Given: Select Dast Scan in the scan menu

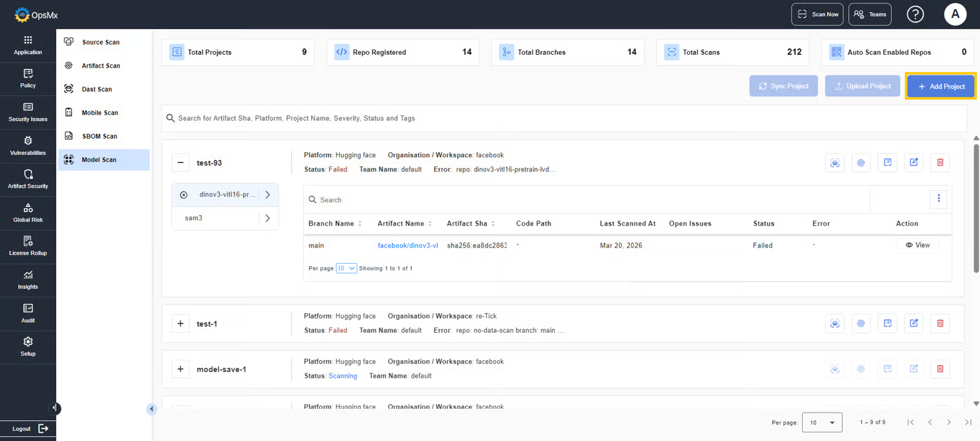Looking at the screenshot, I should 97,89.
